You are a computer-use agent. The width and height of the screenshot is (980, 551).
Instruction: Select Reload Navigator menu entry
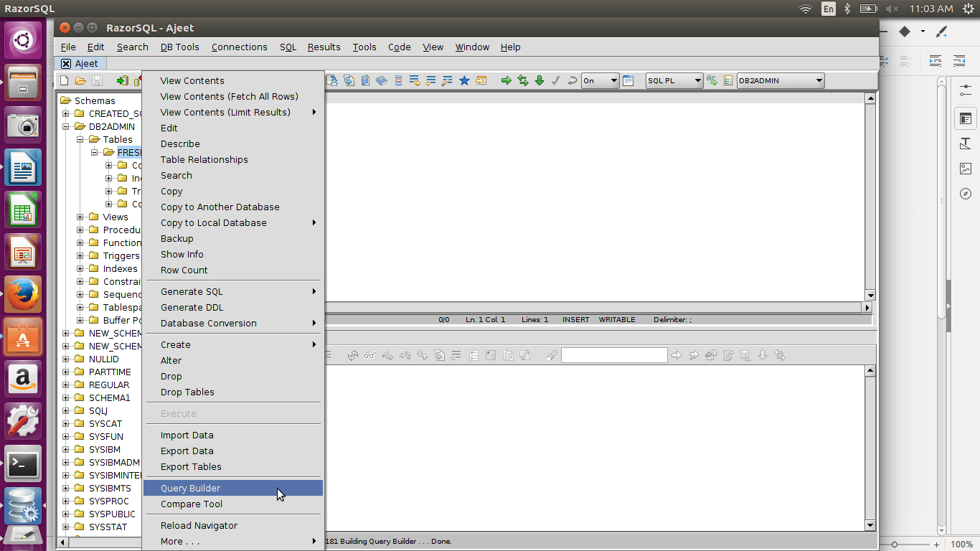[233, 525]
